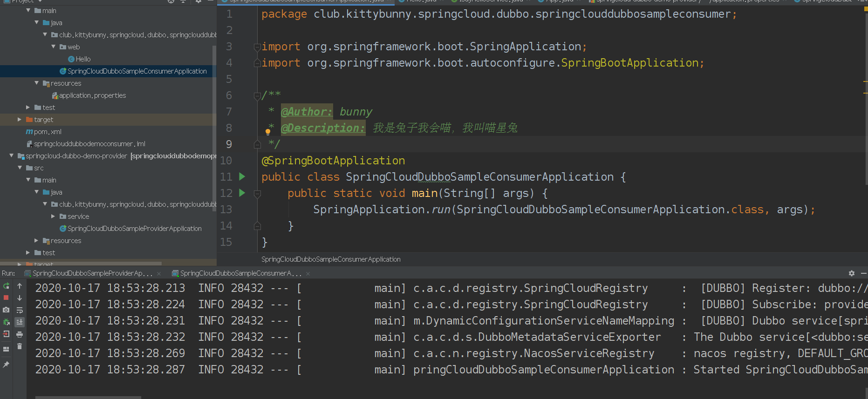The width and height of the screenshot is (868, 399).
Task: Expand the orange target folder
Action: [20, 119]
